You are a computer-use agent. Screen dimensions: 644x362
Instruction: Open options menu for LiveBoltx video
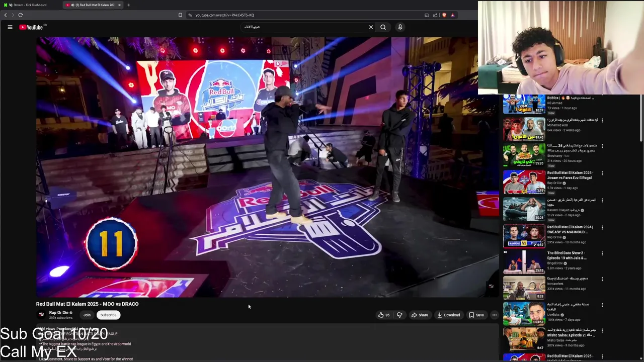[602, 305]
